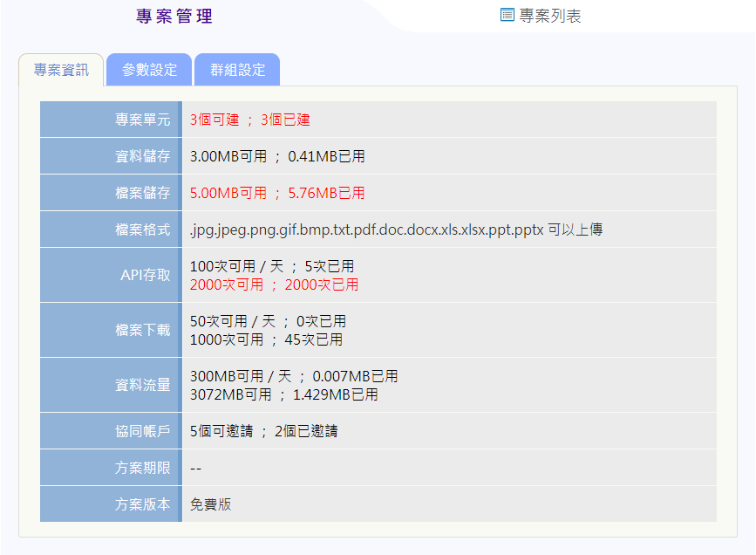The width and height of the screenshot is (756, 555).
Task: Click the 1000次可用 ; 45次已用 line
Action: 266,339
